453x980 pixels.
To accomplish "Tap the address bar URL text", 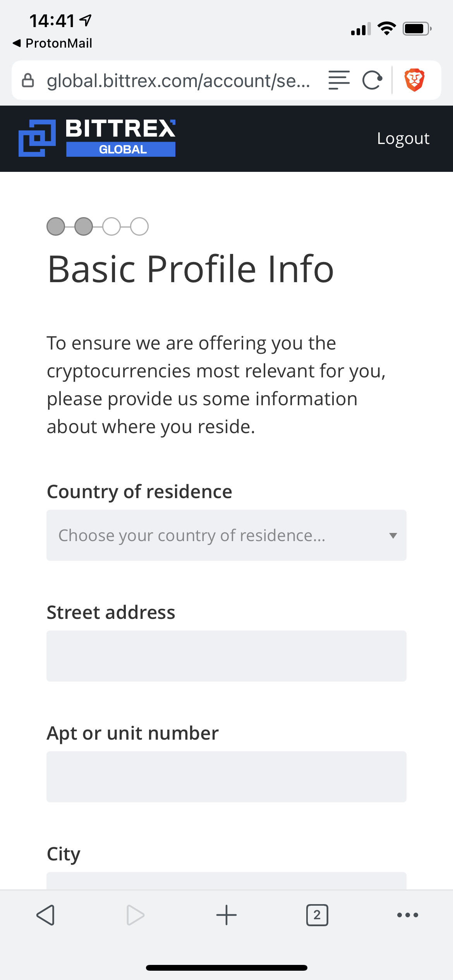I will click(x=178, y=81).
